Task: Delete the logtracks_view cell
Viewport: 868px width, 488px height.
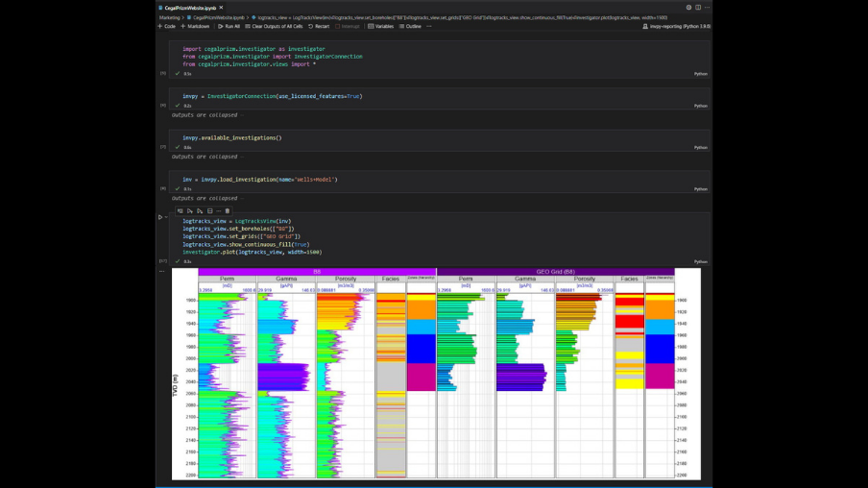Action: 227,211
